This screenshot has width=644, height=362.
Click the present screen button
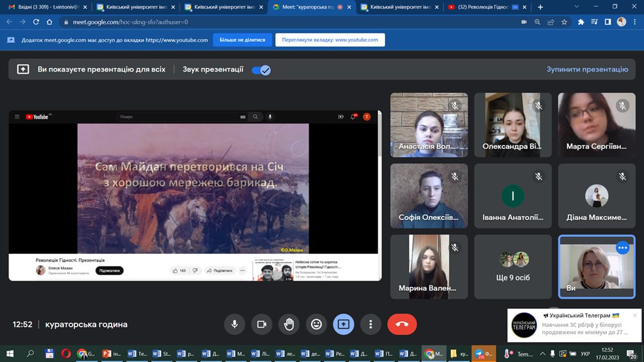point(343,324)
